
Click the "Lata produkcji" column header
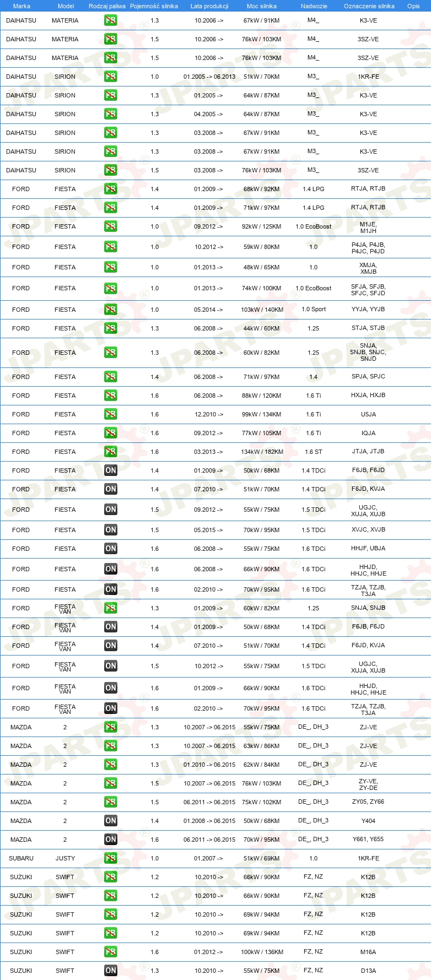coord(209,6)
